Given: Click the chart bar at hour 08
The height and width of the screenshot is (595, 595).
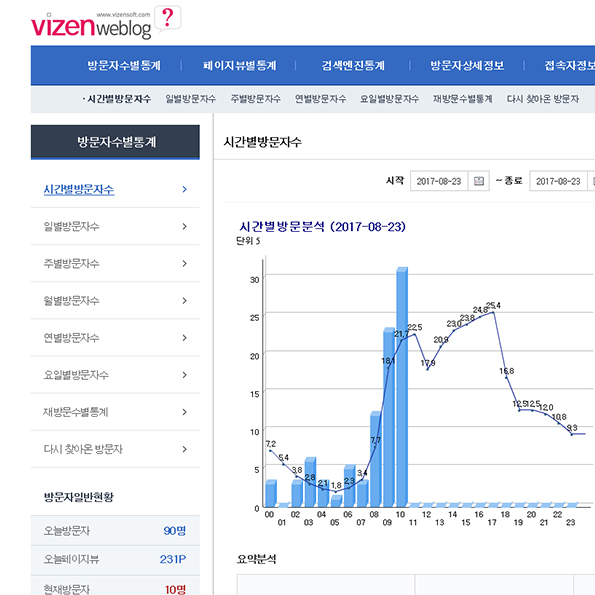Looking at the screenshot, I should (x=376, y=459).
